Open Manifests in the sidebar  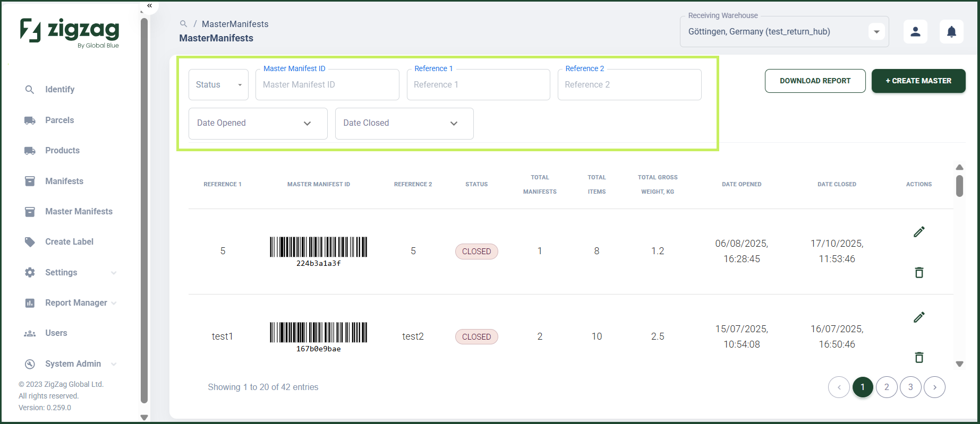pos(64,181)
